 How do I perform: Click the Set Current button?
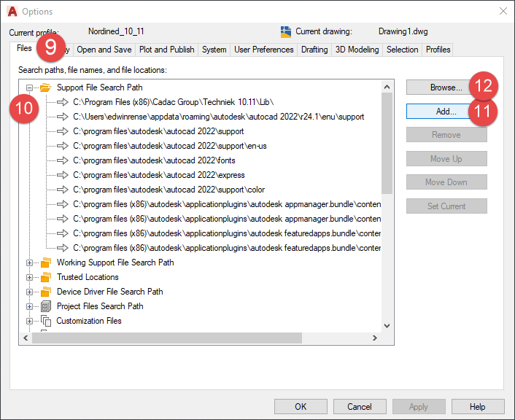coord(446,206)
